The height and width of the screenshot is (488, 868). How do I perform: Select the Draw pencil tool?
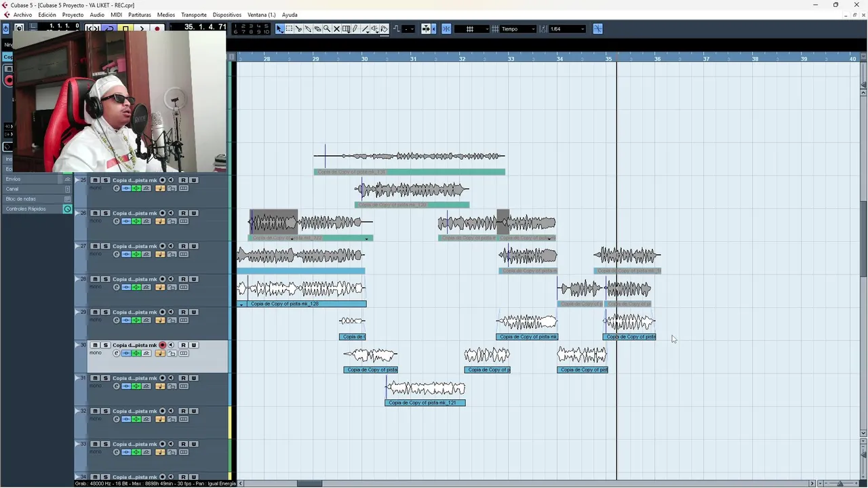click(x=355, y=28)
